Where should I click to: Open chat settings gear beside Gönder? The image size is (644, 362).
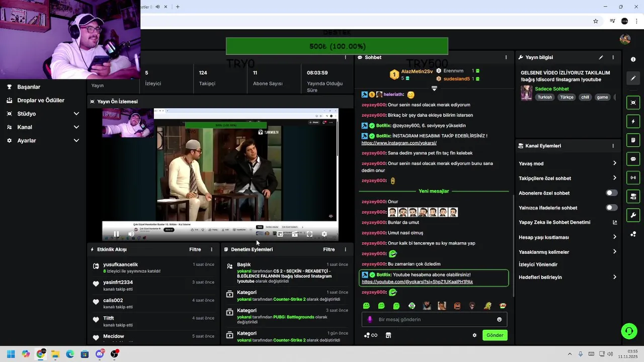474,335
